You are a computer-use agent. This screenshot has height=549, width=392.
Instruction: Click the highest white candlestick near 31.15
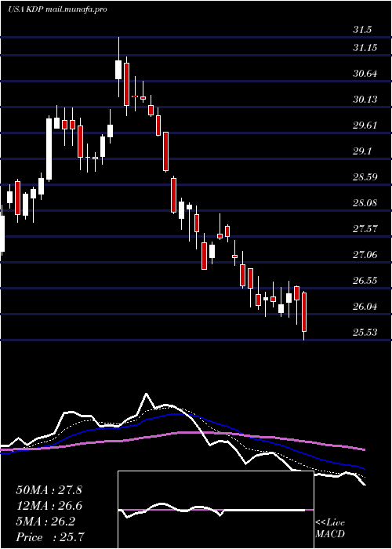point(118,69)
